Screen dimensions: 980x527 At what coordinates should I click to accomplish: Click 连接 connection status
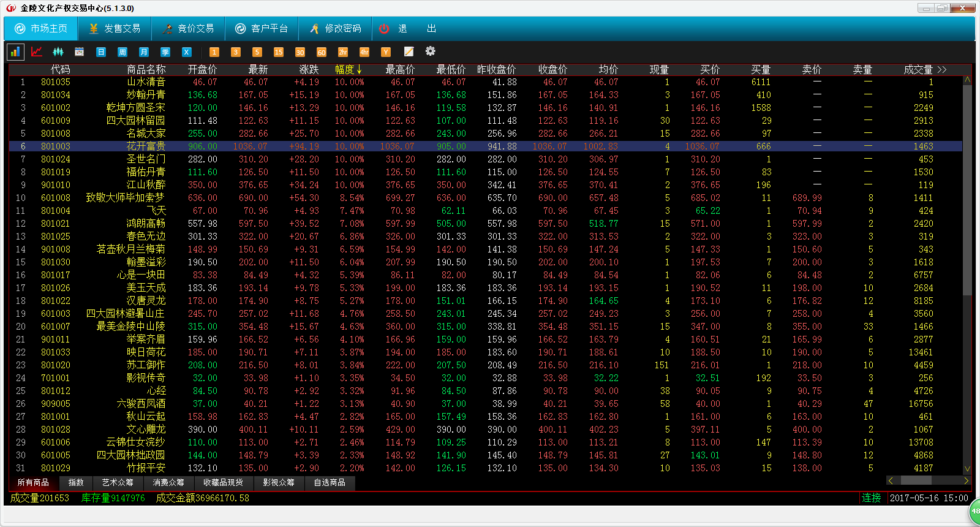tap(871, 498)
